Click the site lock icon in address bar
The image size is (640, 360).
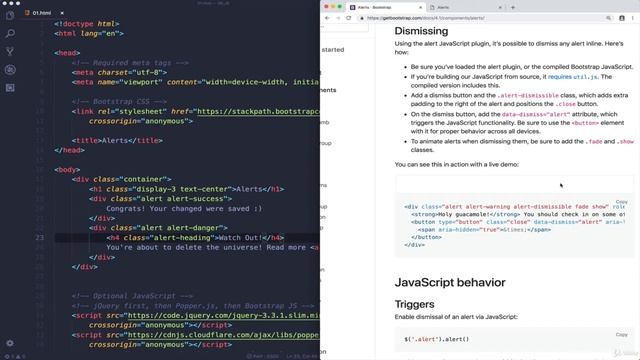pos(362,18)
